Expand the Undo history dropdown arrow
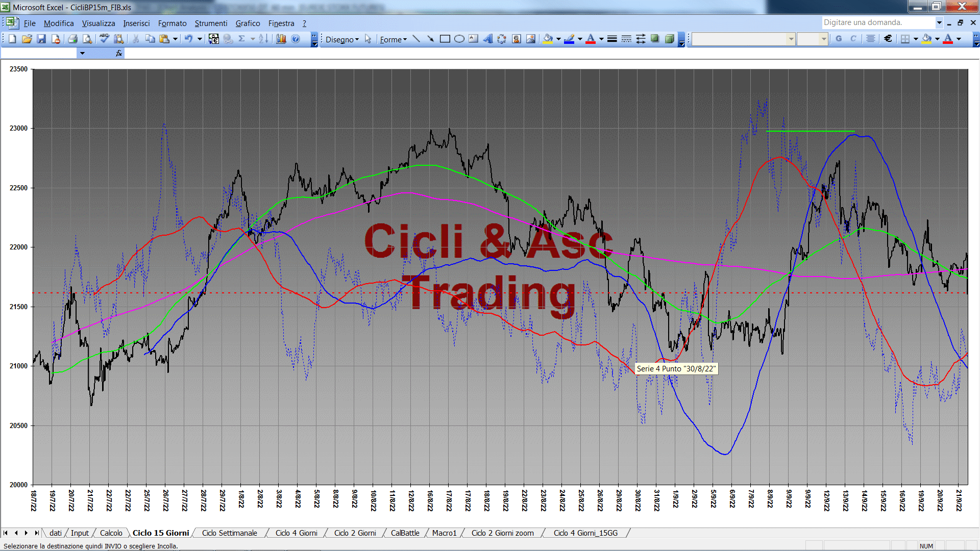 [200, 39]
